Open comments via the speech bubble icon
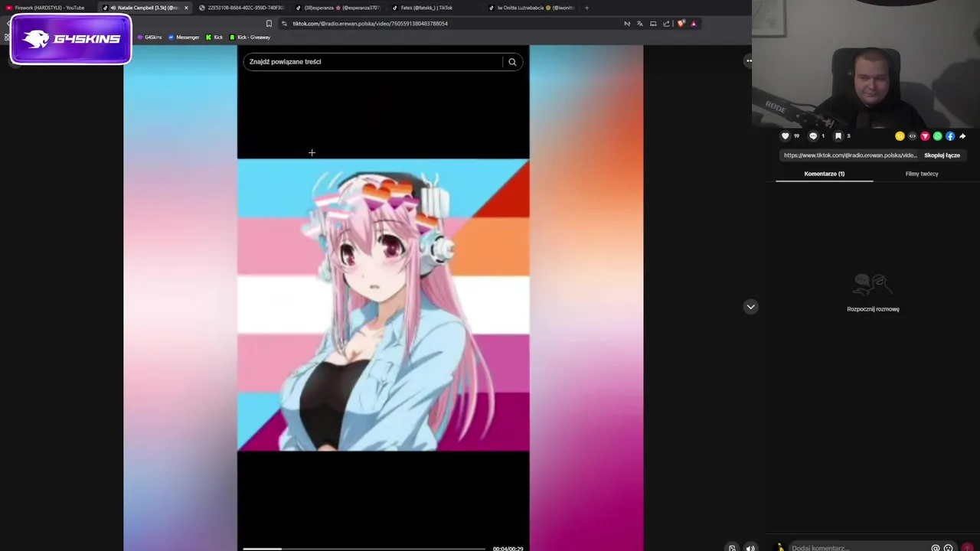 813,136
